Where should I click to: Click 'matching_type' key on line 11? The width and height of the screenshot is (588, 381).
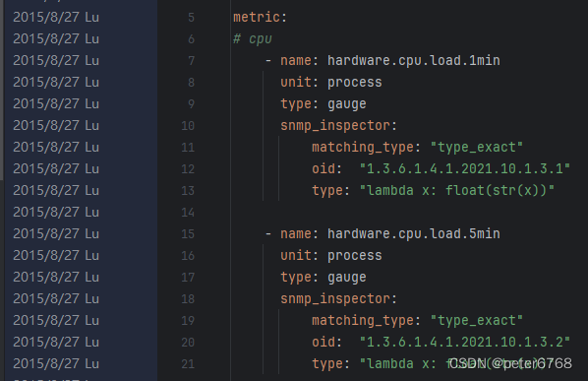pos(363,147)
